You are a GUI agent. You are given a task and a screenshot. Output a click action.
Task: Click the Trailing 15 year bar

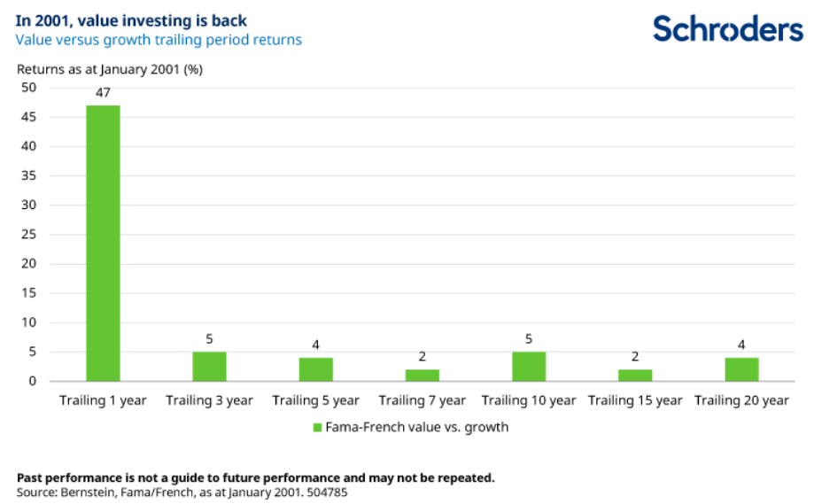(635, 376)
